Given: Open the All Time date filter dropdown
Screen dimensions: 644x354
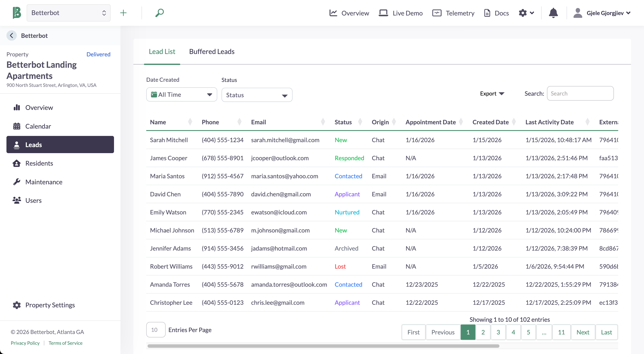Looking at the screenshot, I should (x=182, y=94).
